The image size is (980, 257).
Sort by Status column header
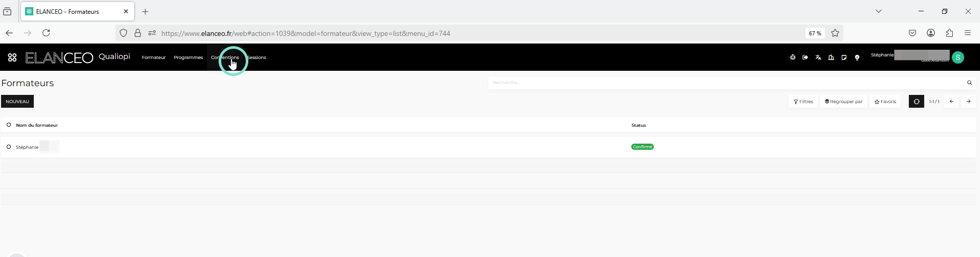click(x=638, y=125)
